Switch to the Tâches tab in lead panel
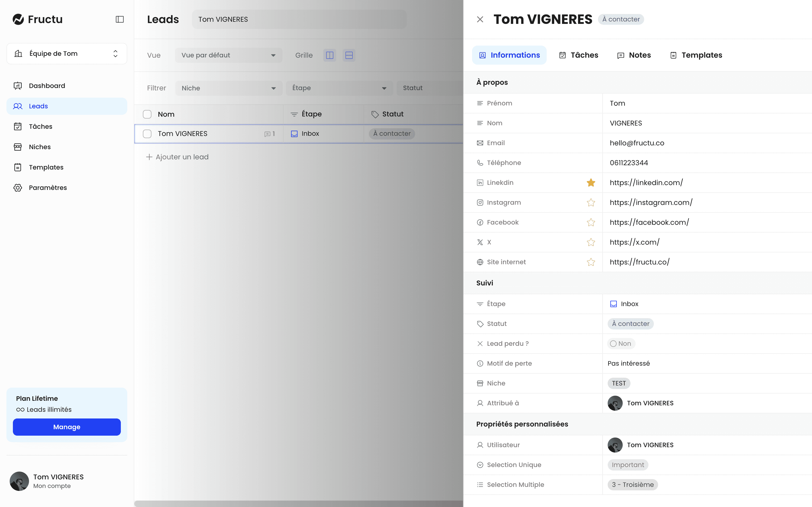The height and width of the screenshot is (507, 812). pyautogui.click(x=578, y=55)
